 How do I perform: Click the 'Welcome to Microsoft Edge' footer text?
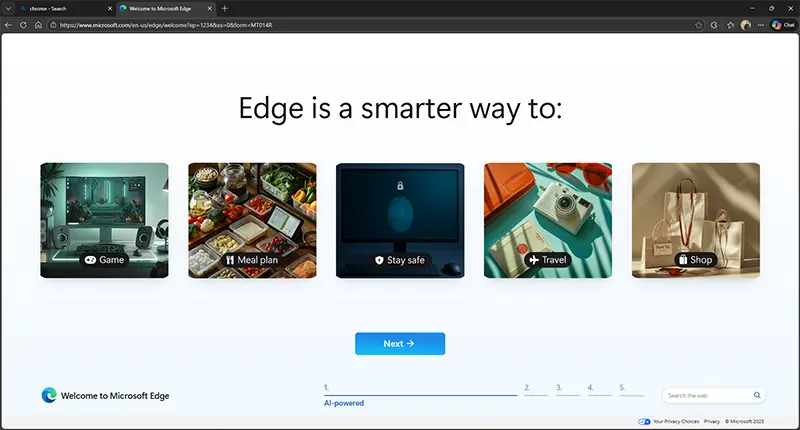(x=115, y=396)
